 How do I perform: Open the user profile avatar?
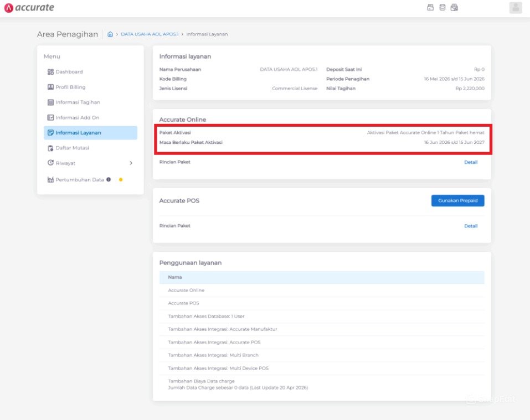pyautogui.click(x=516, y=7)
